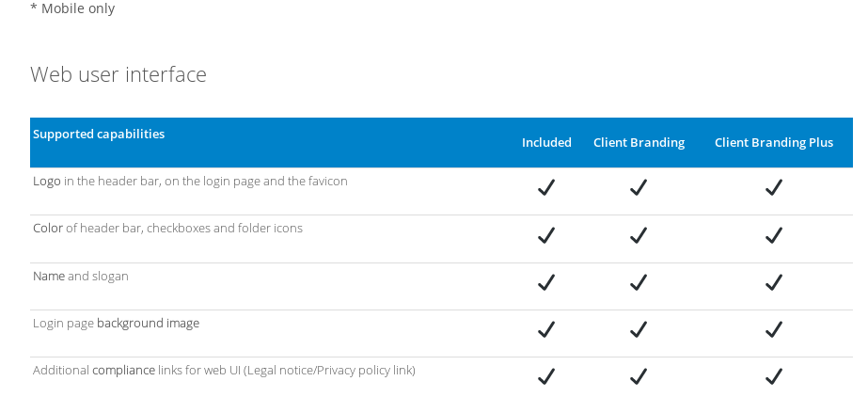Click Color row Client Branding checkmark
The image size is (868, 413).
tap(639, 234)
